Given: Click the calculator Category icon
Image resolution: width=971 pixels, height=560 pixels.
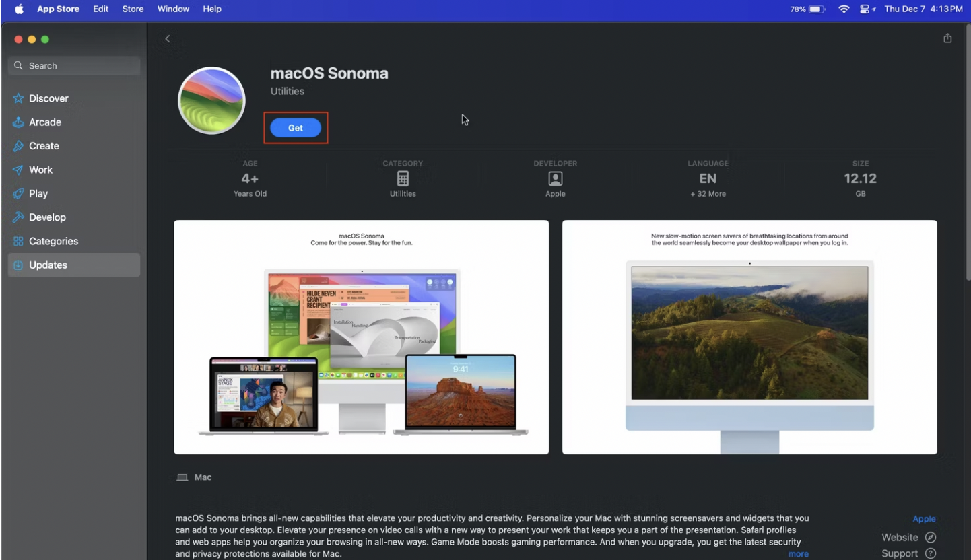Looking at the screenshot, I should coord(403,178).
